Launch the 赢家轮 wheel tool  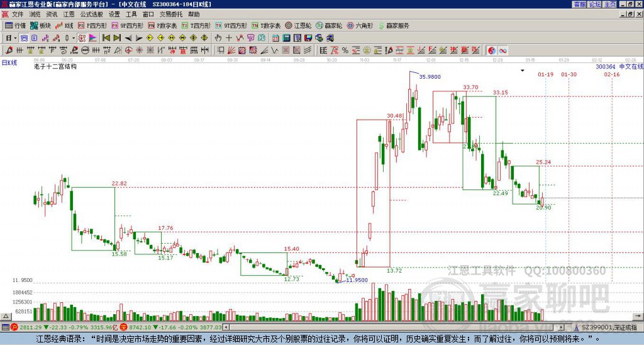coord(329,25)
